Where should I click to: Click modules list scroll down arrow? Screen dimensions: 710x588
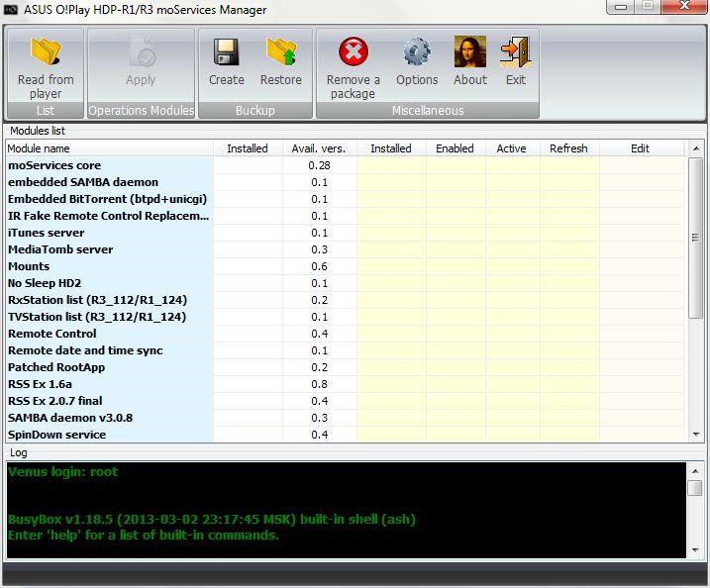(x=696, y=435)
